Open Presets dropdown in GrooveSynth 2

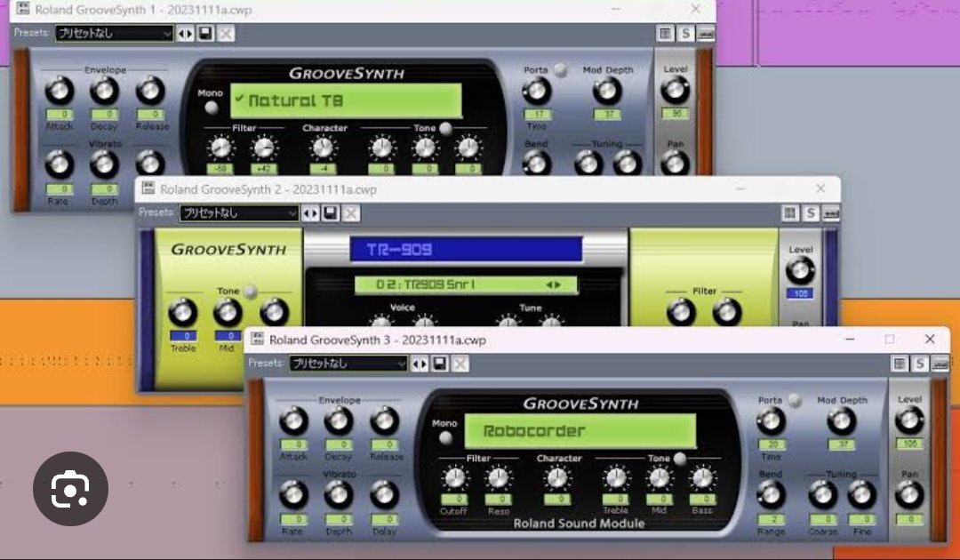pos(239,213)
